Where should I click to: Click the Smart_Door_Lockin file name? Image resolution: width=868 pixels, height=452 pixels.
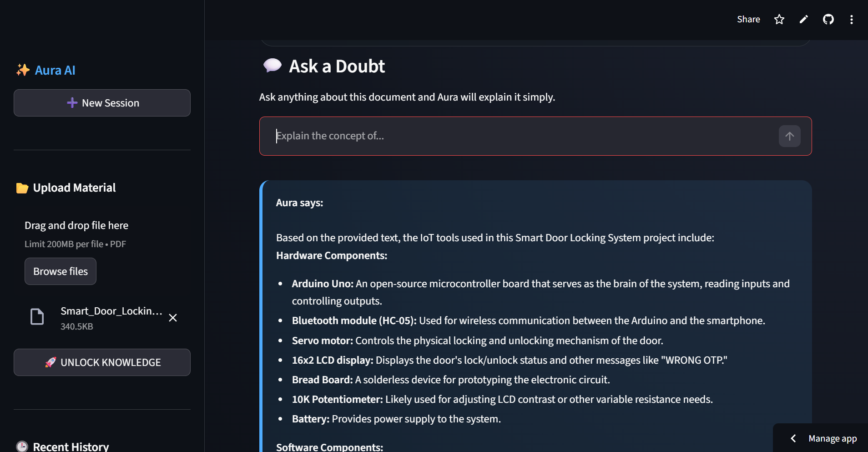[x=111, y=311]
